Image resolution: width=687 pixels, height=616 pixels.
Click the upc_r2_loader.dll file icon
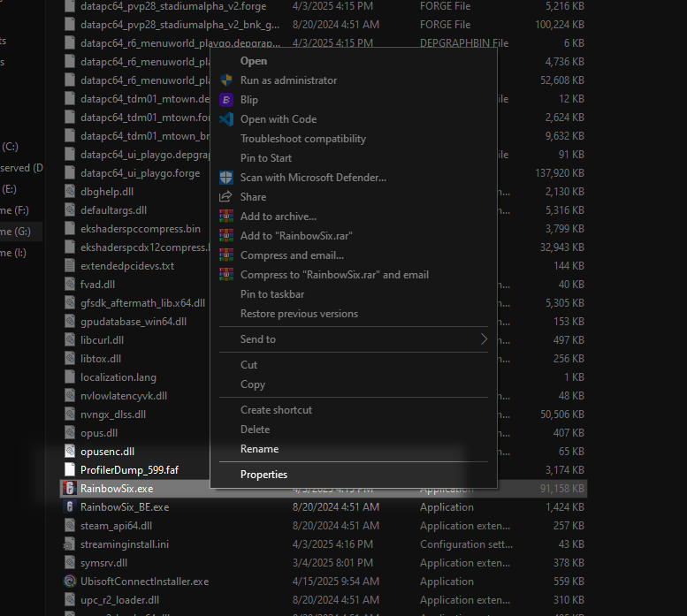click(x=69, y=600)
